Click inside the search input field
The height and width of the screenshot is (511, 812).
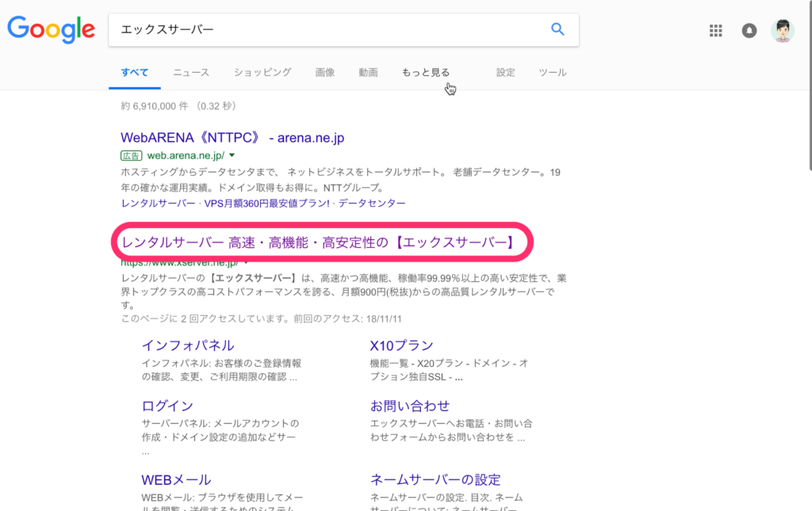(x=317, y=29)
